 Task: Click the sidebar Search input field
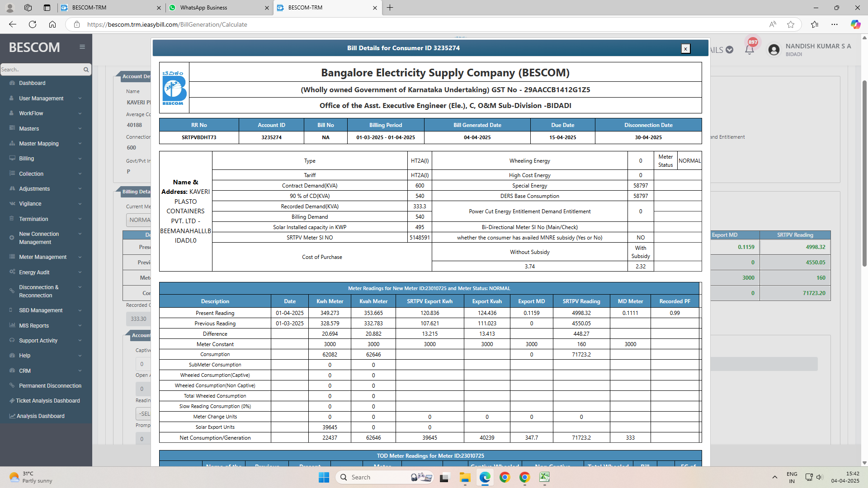point(41,70)
